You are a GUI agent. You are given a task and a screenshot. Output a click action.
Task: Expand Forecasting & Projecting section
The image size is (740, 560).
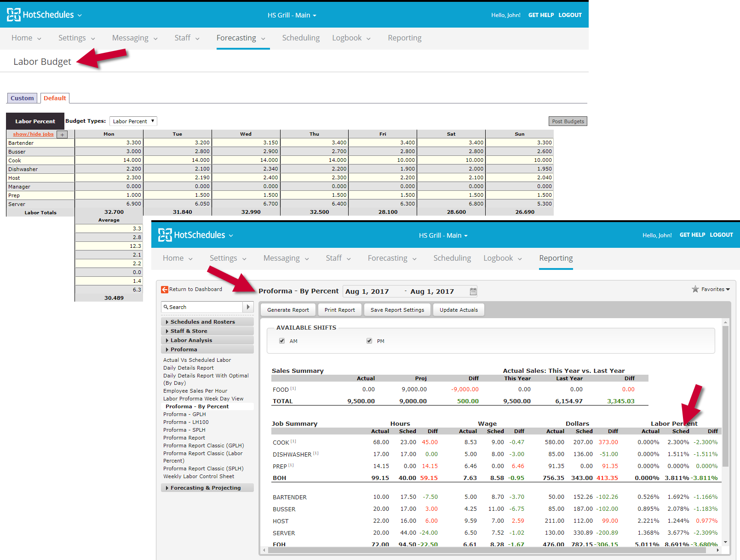207,488
